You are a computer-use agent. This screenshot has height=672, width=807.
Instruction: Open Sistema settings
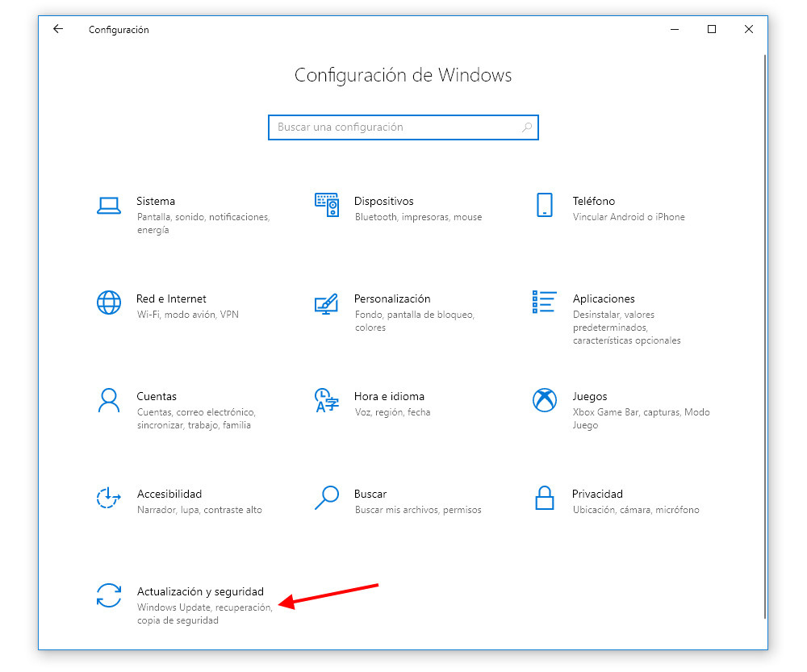tap(156, 201)
